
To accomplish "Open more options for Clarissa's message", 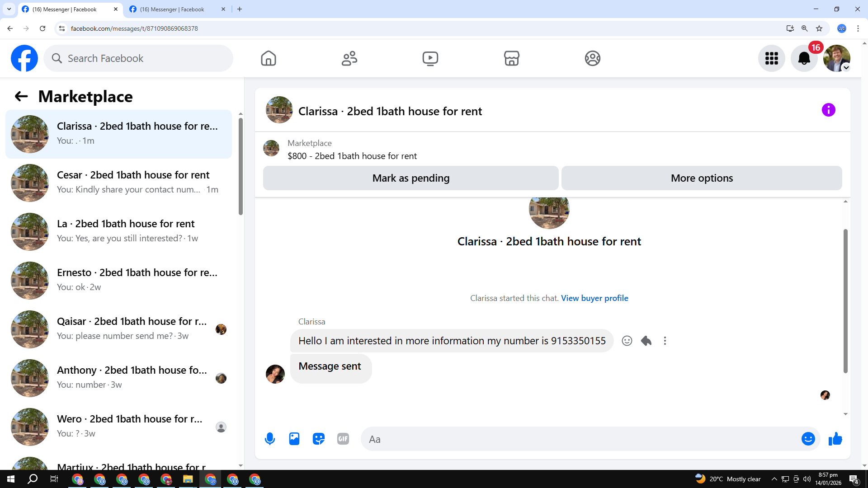I will coord(665,341).
